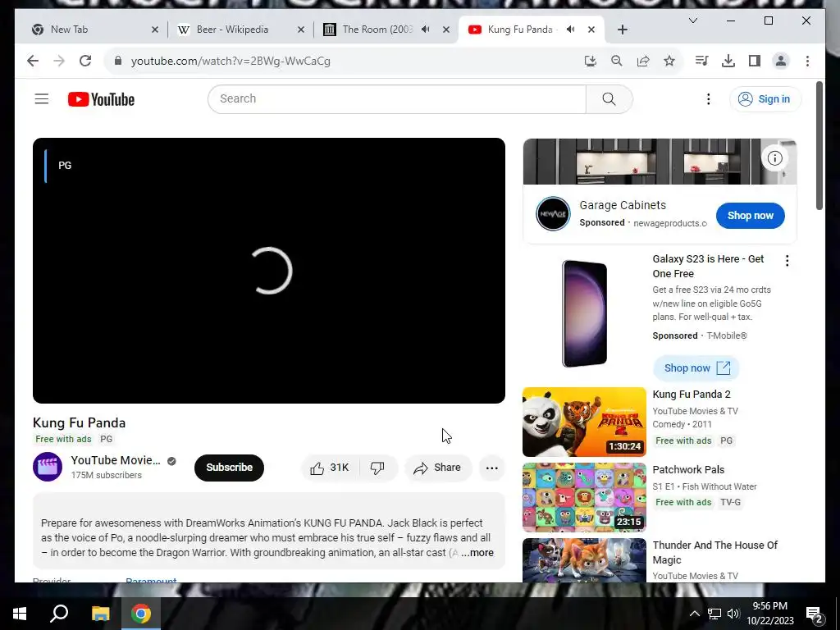The width and height of the screenshot is (840, 630).
Task: Open the Chrome profile avatar
Action: tap(781, 61)
